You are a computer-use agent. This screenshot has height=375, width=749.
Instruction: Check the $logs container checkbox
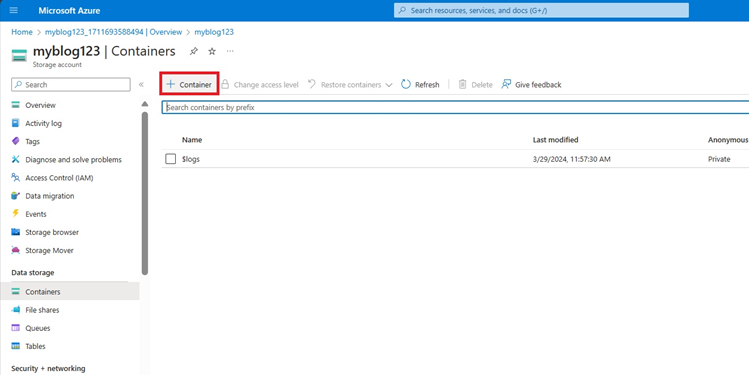click(171, 159)
